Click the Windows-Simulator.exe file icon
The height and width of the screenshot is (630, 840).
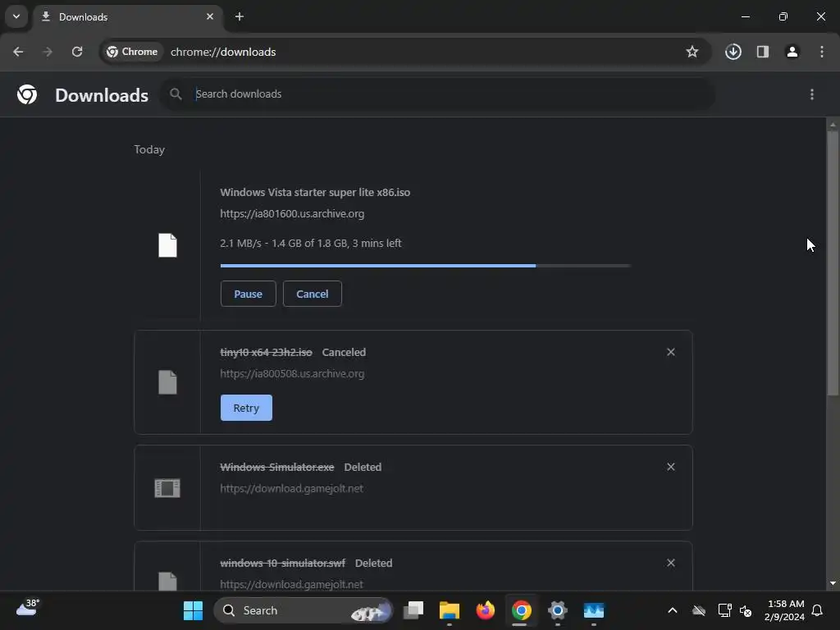click(167, 488)
